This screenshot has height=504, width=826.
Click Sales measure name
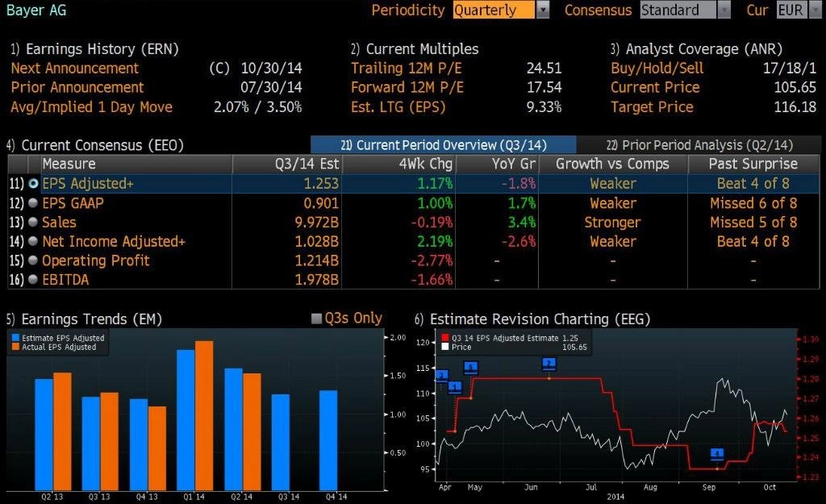click(x=59, y=223)
